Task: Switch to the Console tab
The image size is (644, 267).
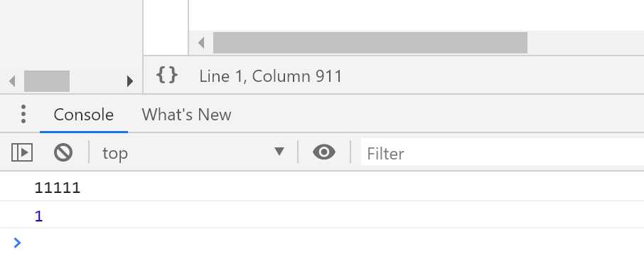Action: [83, 115]
